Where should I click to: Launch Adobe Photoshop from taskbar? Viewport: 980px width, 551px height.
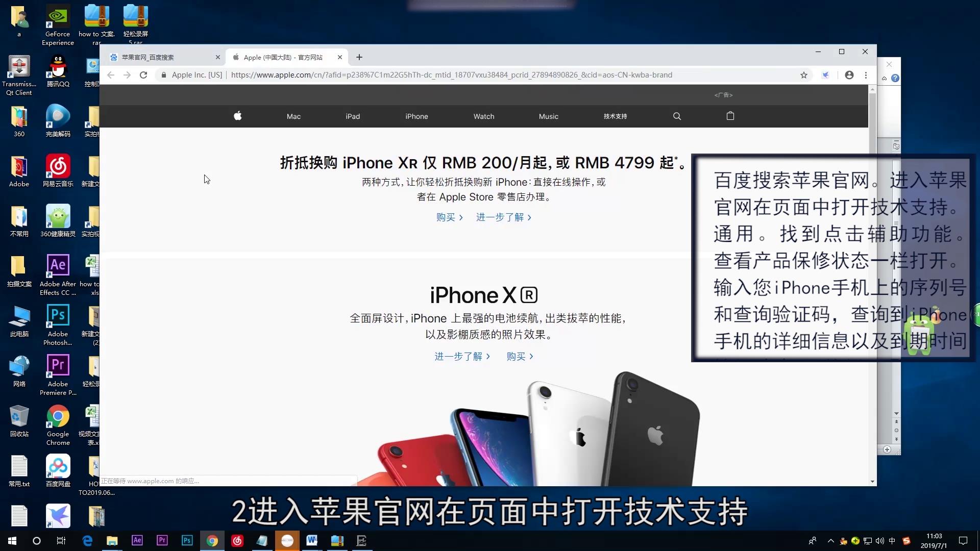pyautogui.click(x=187, y=540)
